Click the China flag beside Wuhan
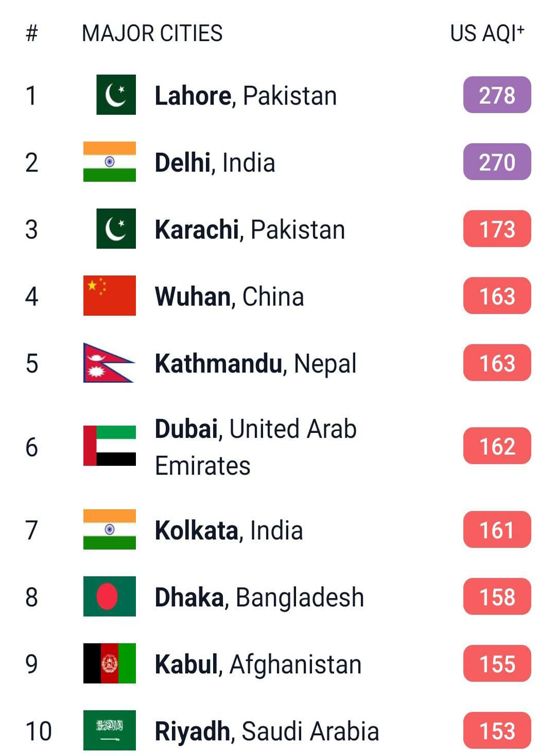 (110, 295)
